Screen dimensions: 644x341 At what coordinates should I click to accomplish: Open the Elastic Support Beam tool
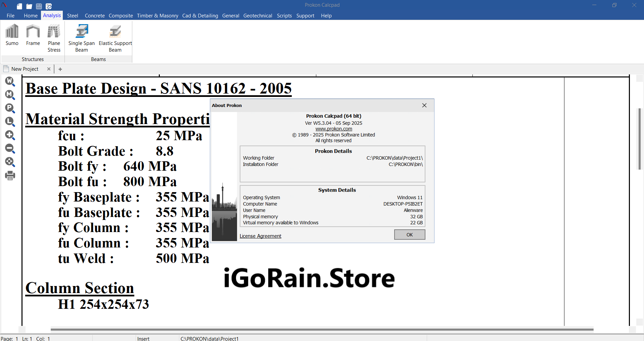115,38
